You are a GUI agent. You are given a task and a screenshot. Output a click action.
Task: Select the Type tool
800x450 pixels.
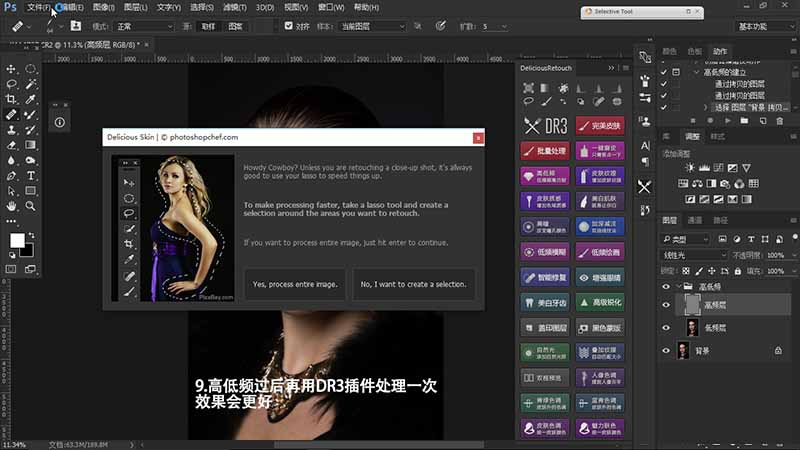[31, 175]
